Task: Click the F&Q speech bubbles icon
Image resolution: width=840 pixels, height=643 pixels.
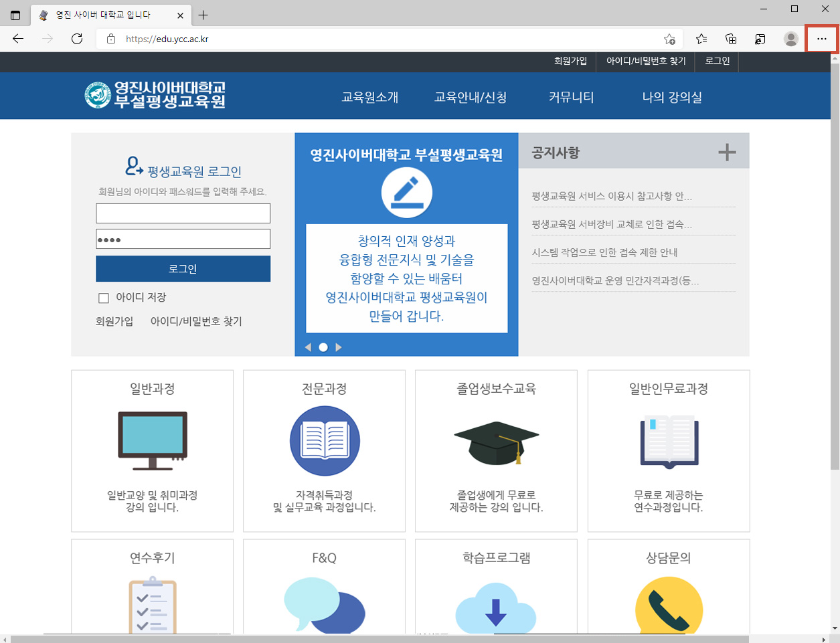Action: 325,605
